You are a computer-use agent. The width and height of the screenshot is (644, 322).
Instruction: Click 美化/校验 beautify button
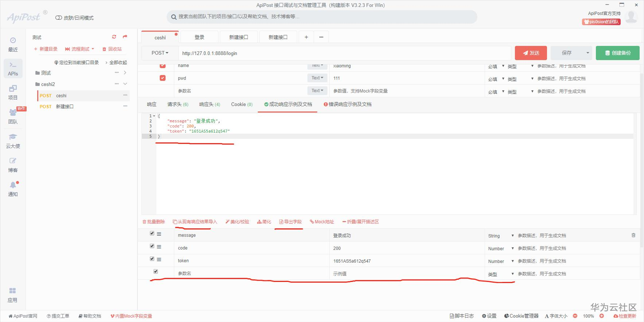237,221
